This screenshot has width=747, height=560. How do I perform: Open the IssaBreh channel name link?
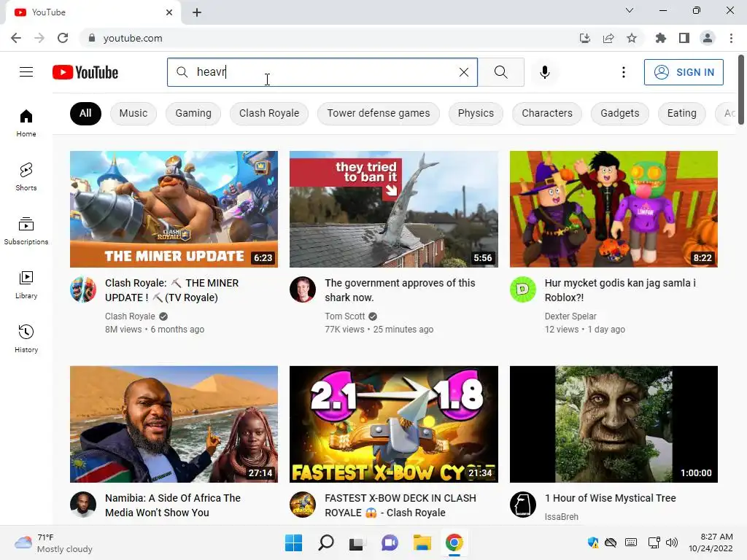561,517
